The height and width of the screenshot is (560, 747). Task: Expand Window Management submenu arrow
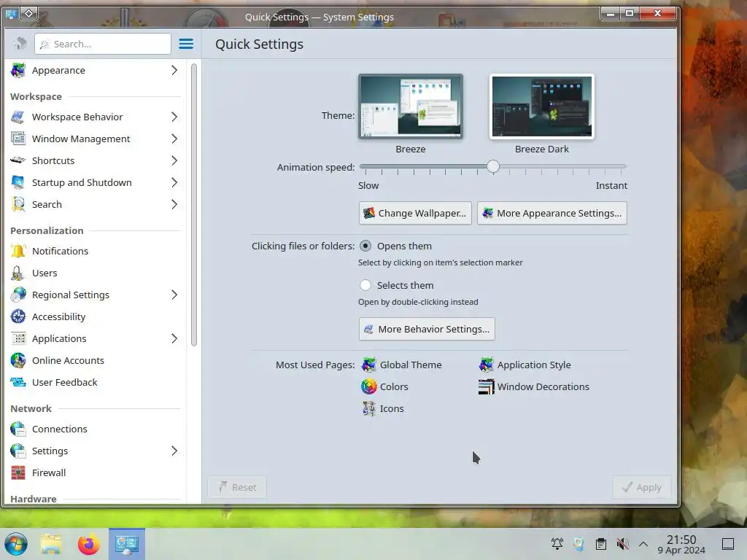click(174, 139)
